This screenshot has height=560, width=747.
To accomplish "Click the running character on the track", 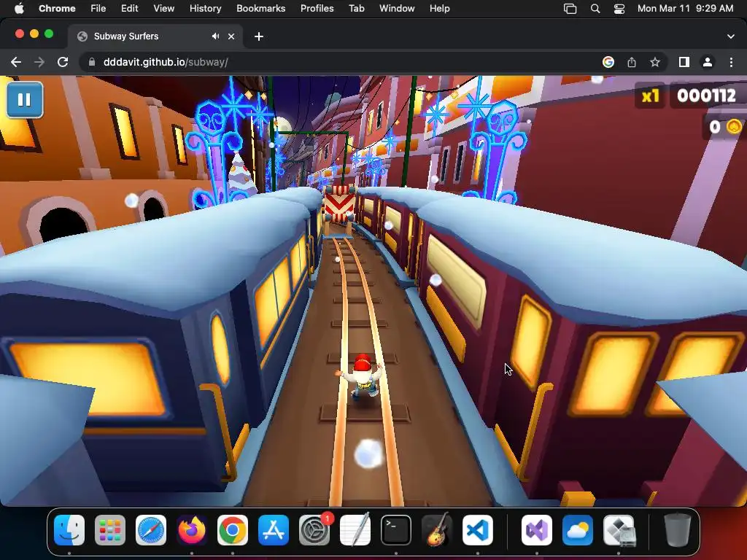I will [361, 378].
